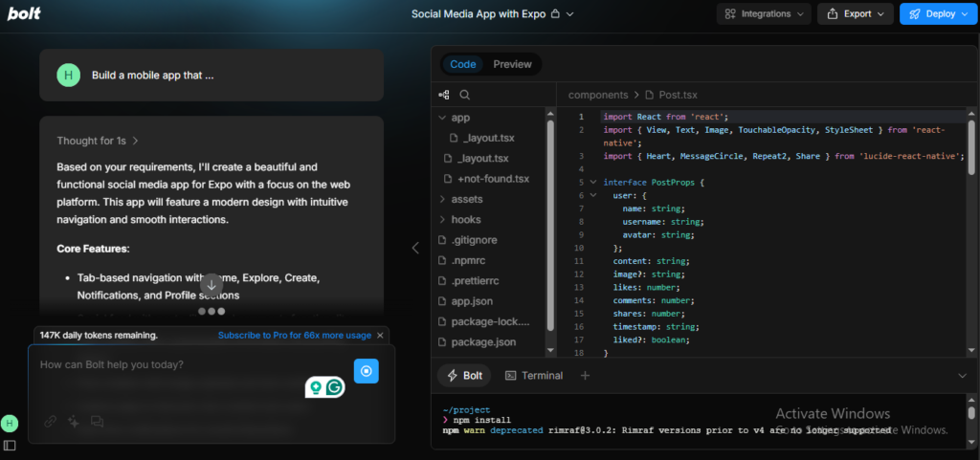Collapse the chat panel using left chevron
Viewport: 980px width, 460px height.
pyautogui.click(x=415, y=248)
